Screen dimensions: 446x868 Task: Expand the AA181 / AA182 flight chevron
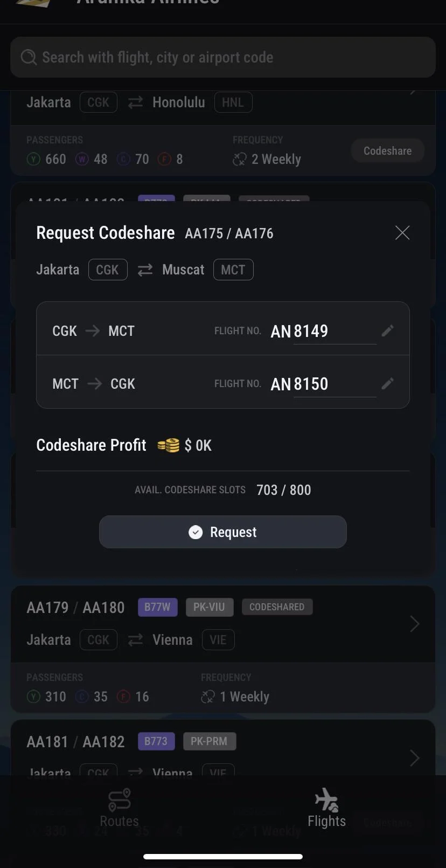[414, 758]
